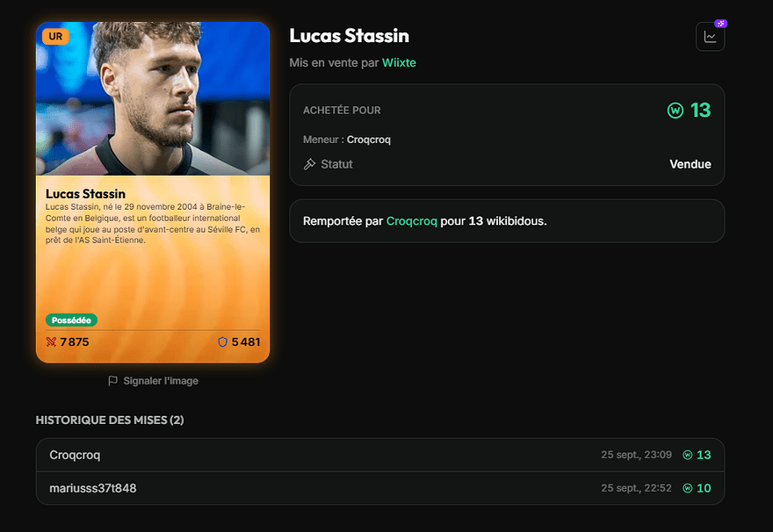Screen dimensions: 773x532
Task: Select the mariusss37t848 bid history row
Action: coord(380,488)
